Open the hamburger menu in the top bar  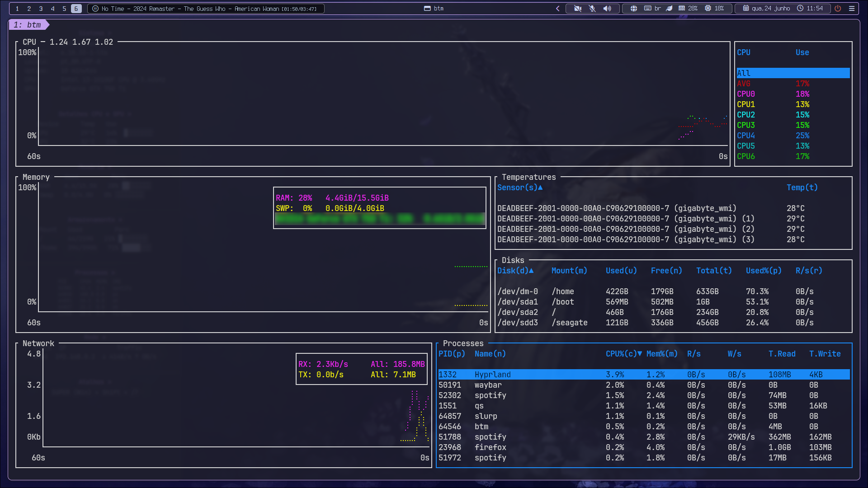click(x=852, y=8)
